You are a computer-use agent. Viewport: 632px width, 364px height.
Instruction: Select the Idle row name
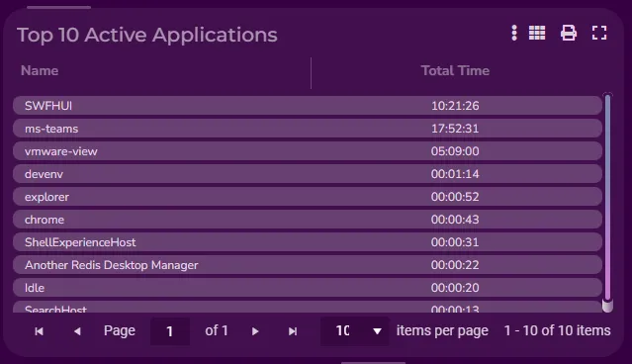35,288
